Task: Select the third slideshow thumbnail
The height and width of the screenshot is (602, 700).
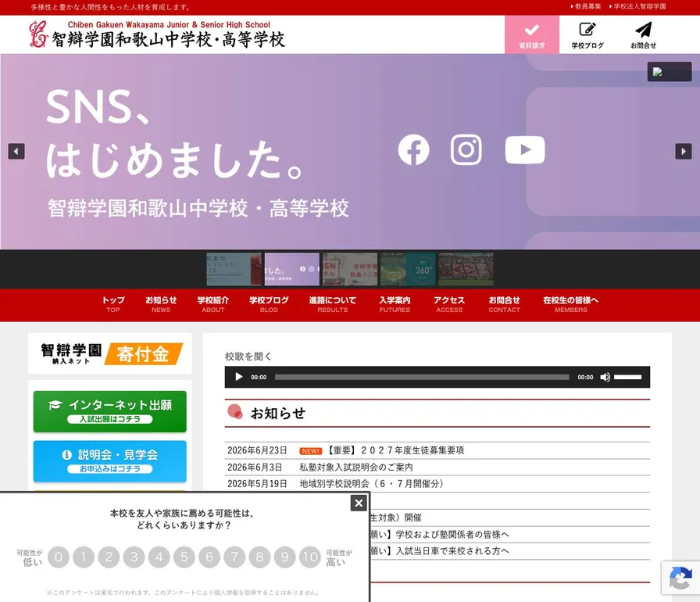Action: (350, 269)
